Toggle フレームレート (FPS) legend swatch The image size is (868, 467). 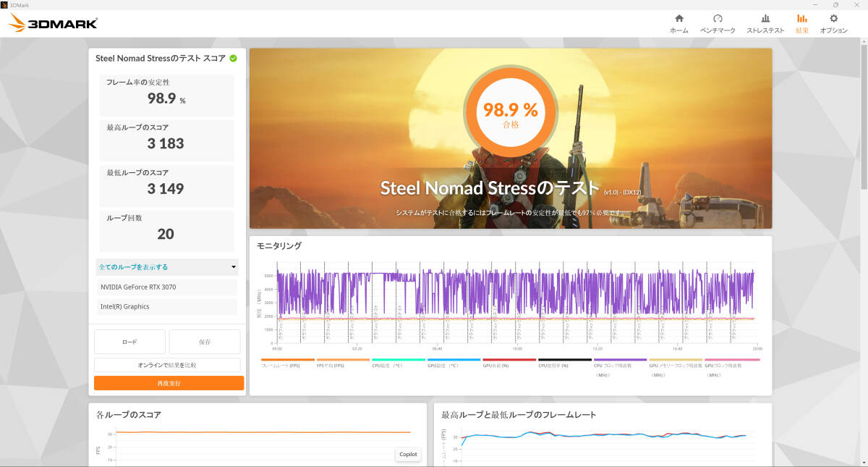coord(288,359)
